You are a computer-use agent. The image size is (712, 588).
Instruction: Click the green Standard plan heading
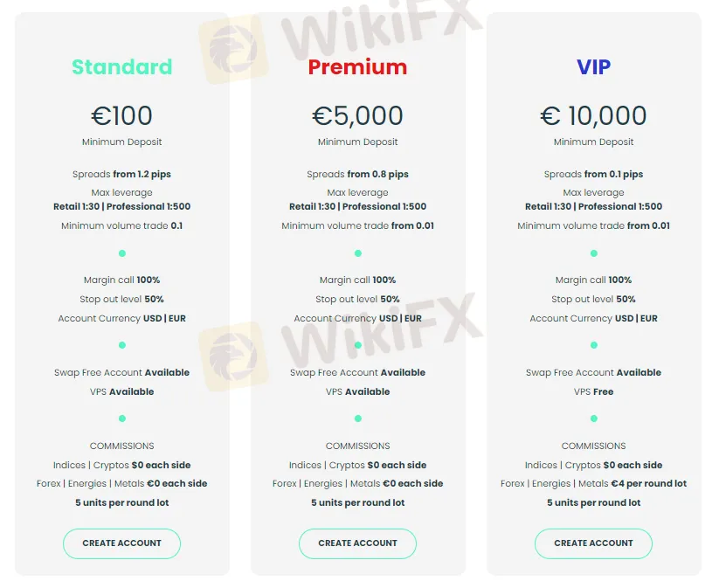point(121,67)
